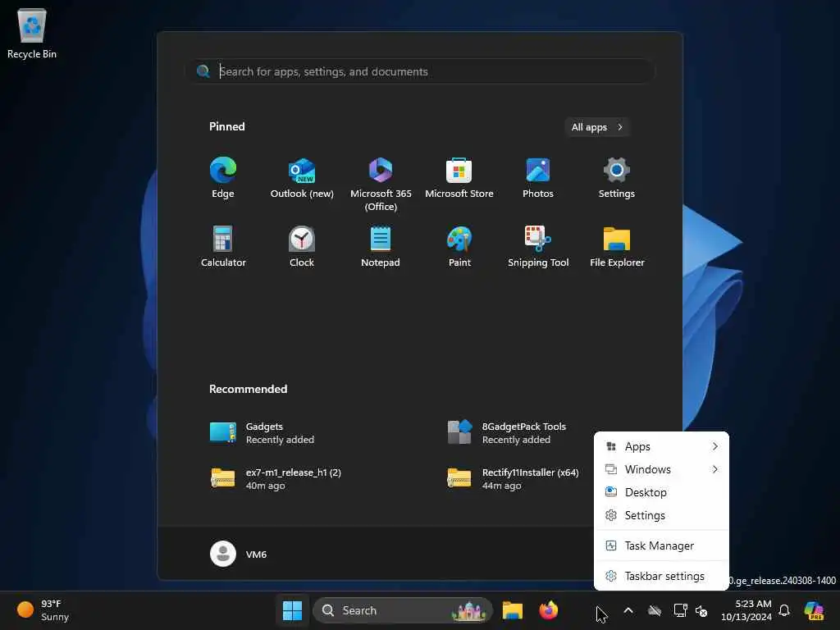Click the All apps button
This screenshot has width=840, height=630.
tap(596, 127)
